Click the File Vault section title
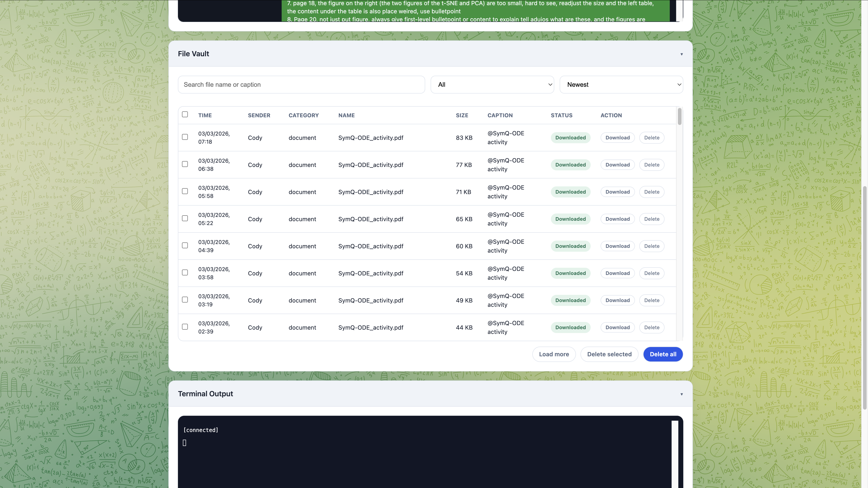 point(193,54)
